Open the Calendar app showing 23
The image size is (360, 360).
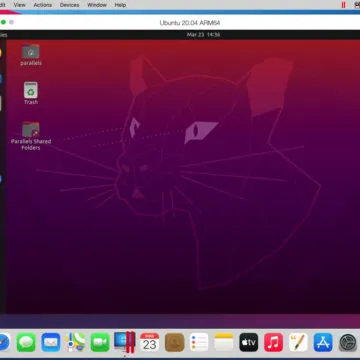[149, 342]
